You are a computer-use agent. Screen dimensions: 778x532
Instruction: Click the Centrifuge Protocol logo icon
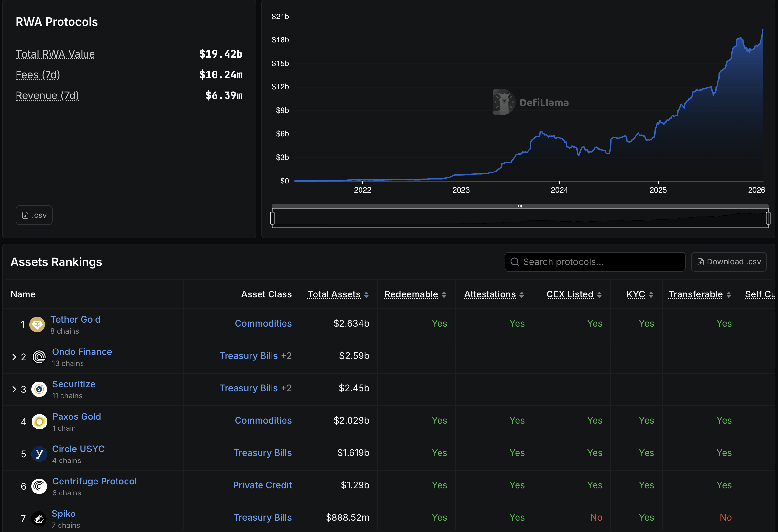click(x=39, y=486)
